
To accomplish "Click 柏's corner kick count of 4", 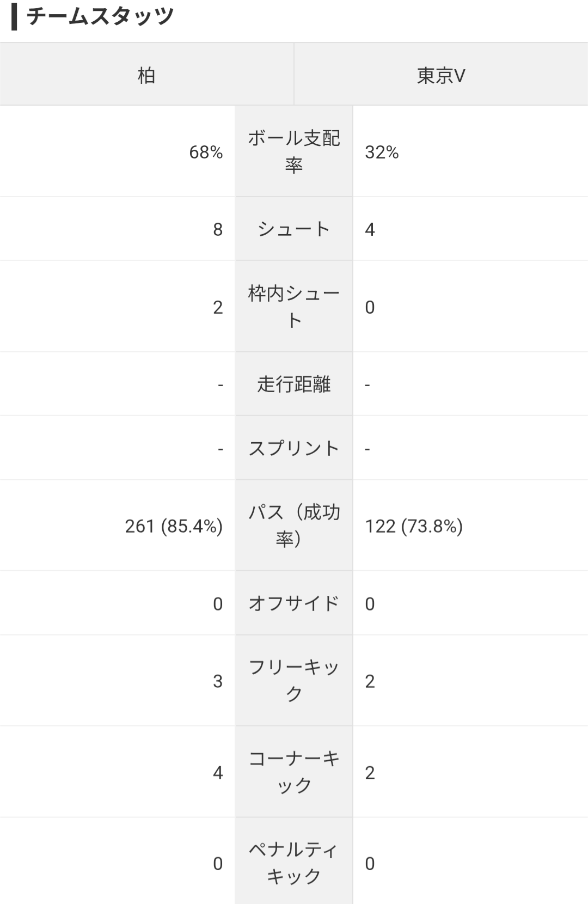I will (x=218, y=773).
